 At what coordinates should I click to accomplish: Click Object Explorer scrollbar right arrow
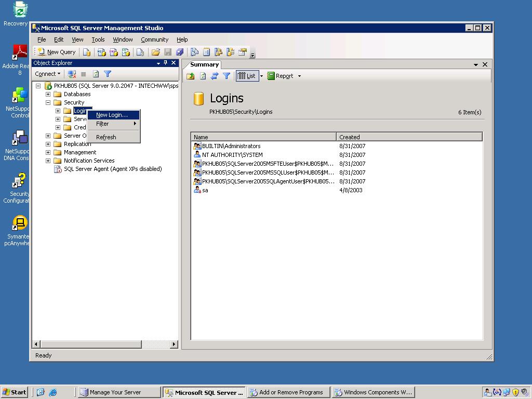tap(174, 344)
